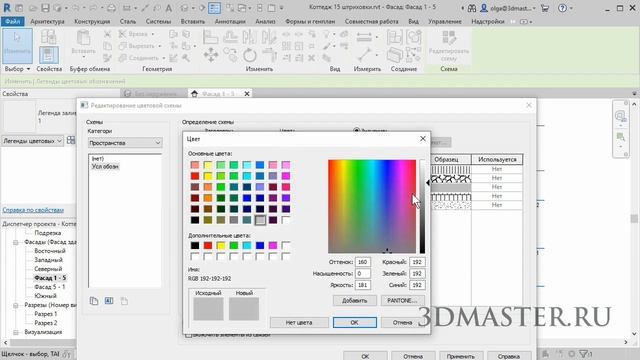Viewport: 640px width, 360px height.
Task: Click the Text 'A' icon in quick access toolbar
Action: tap(169, 8)
